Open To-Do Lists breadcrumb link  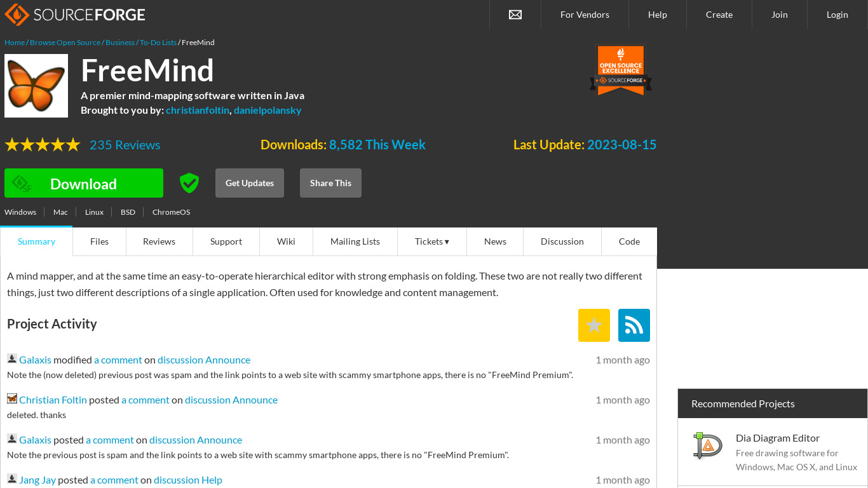pyautogui.click(x=158, y=43)
